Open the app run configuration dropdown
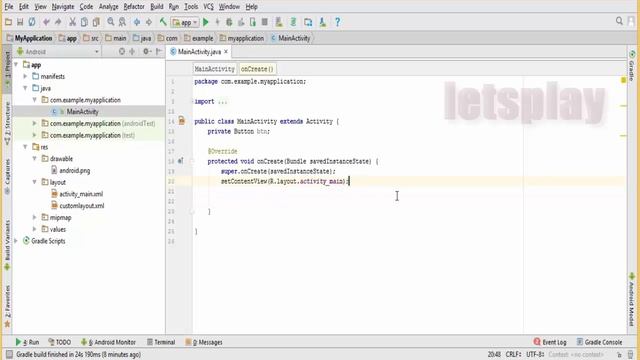The image size is (640, 360). click(x=185, y=22)
